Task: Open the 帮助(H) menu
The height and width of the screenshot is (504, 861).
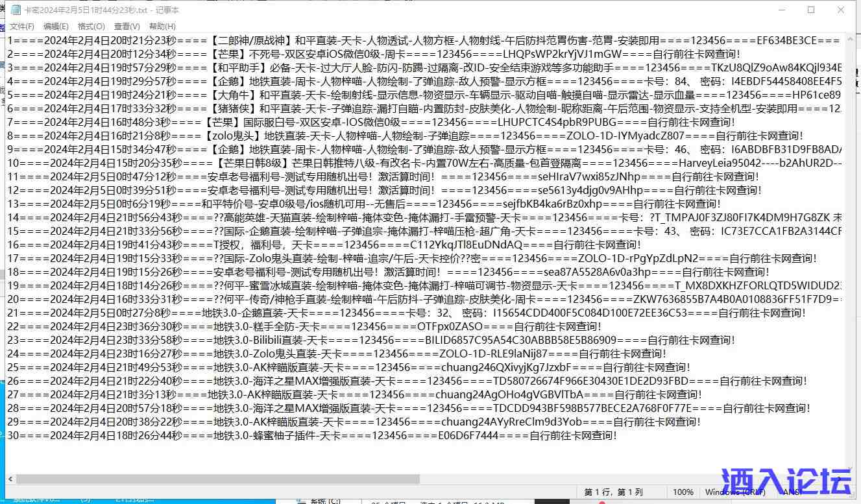Action: [x=161, y=27]
